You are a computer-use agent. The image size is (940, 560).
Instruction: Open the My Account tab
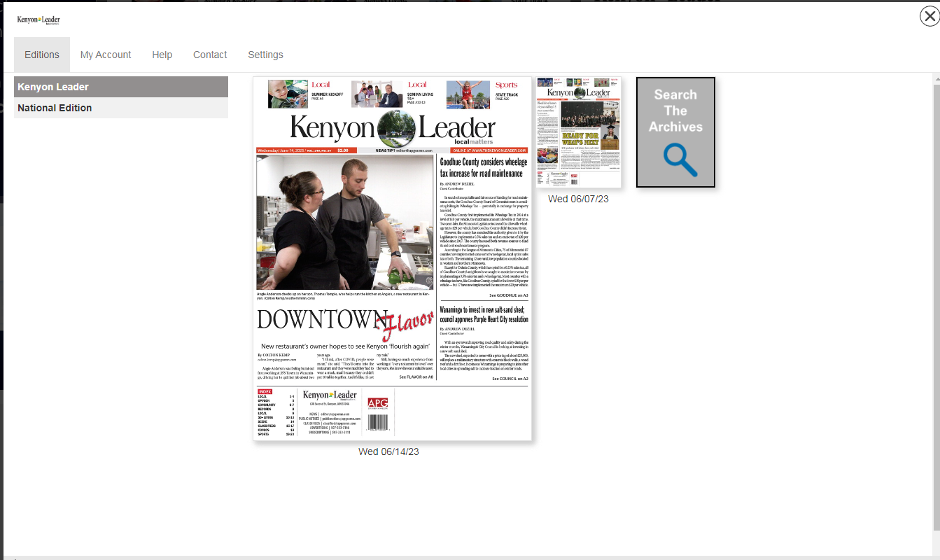pyautogui.click(x=106, y=55)
